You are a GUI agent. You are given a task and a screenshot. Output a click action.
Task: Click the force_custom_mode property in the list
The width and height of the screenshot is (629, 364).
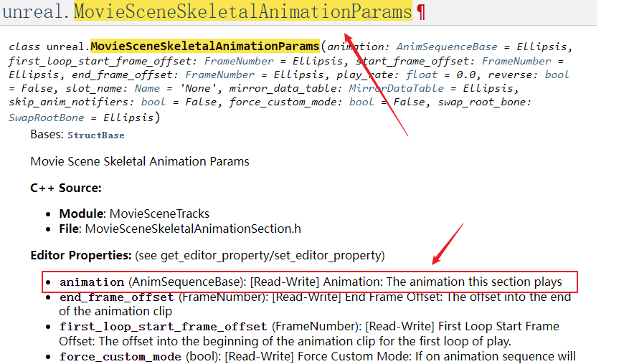(x=120, y=355)
